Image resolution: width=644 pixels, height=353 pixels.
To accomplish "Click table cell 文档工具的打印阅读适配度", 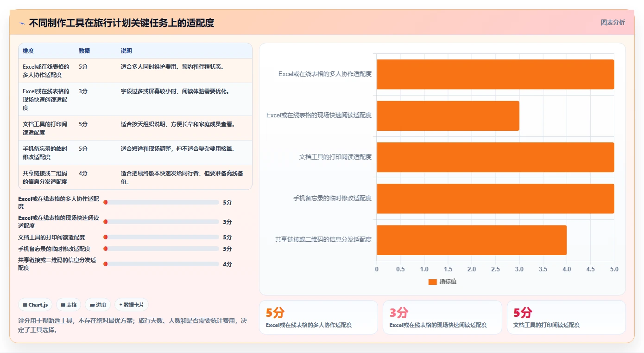I will 45,128.
